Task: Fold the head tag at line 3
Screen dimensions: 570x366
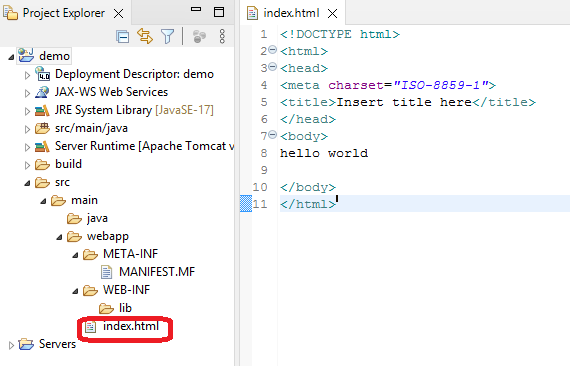Action: point(273,66)
